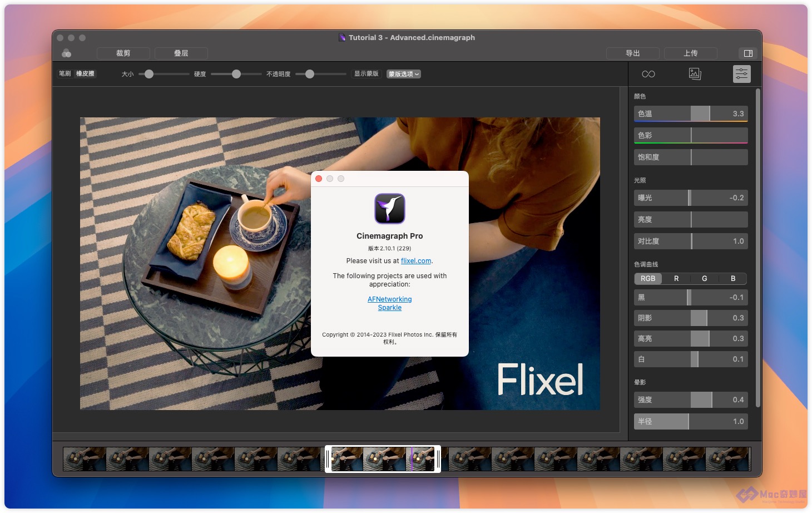The image size is (812, 513).
Task: Select the R tone curve channel
Action: tap(676, 279)
